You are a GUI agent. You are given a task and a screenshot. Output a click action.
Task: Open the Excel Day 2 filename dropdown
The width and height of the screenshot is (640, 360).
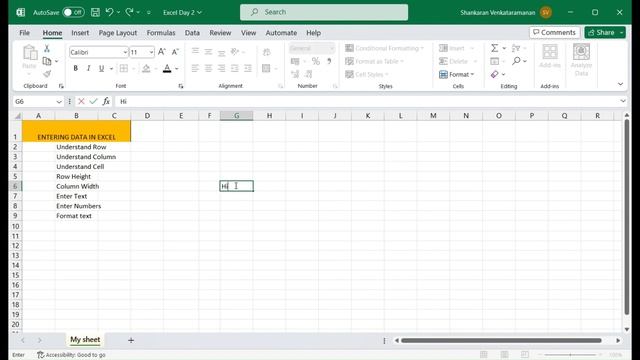182,13
